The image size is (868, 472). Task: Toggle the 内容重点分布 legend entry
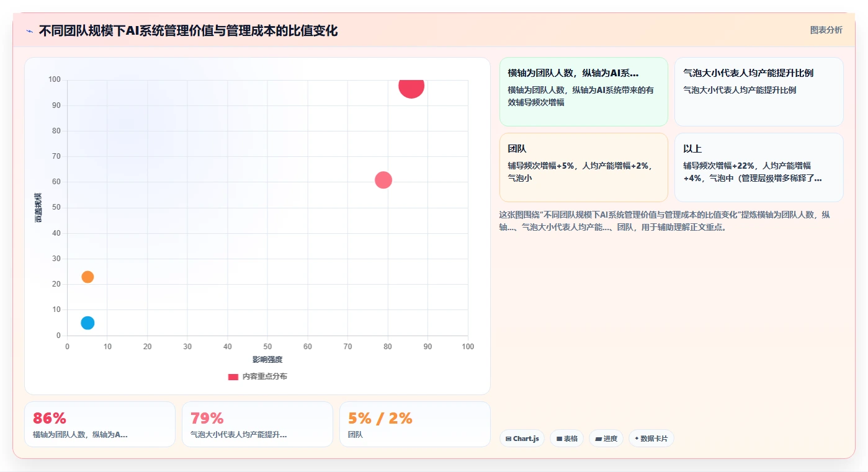[x=257, y=376]
